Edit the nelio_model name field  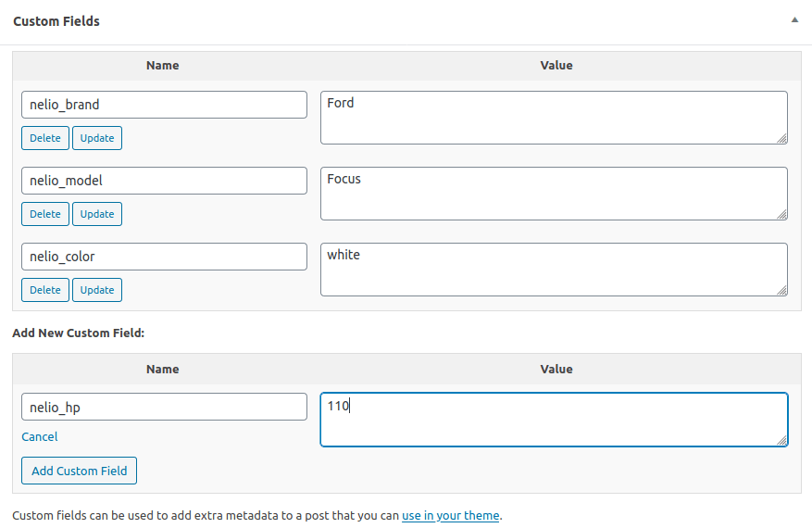point(164,181)
